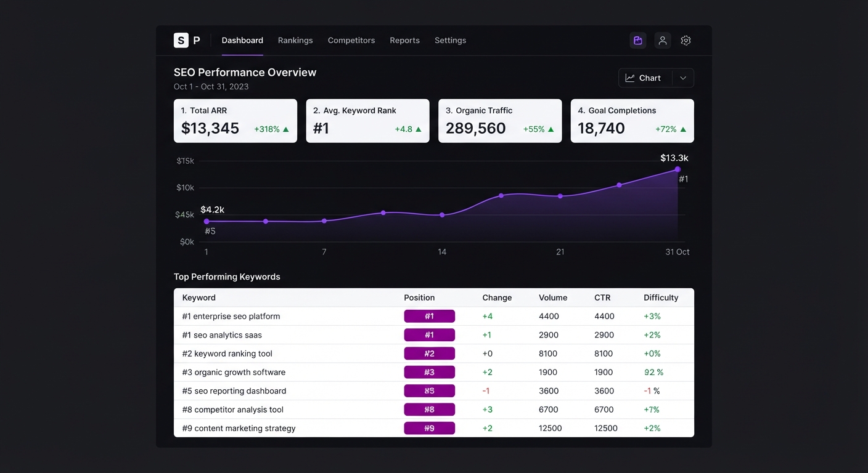
Task: Sort by the Keyword column header
Action: (x=199, y=297)
